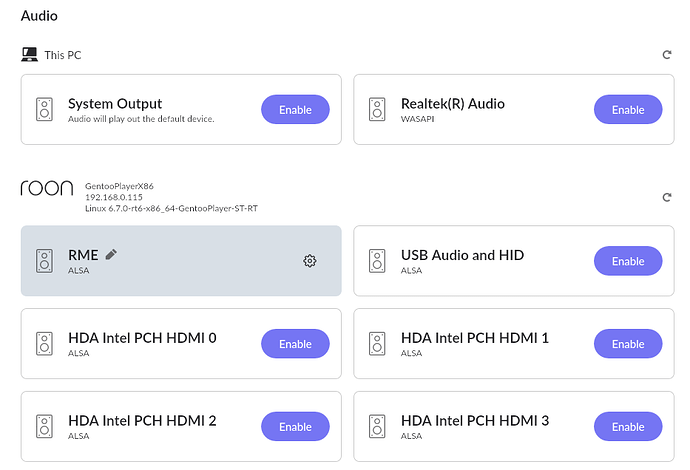Enable HDA Intel PCH HDMI 2
The width and height of the screenshot is (690, 470).
click(295, 426)
